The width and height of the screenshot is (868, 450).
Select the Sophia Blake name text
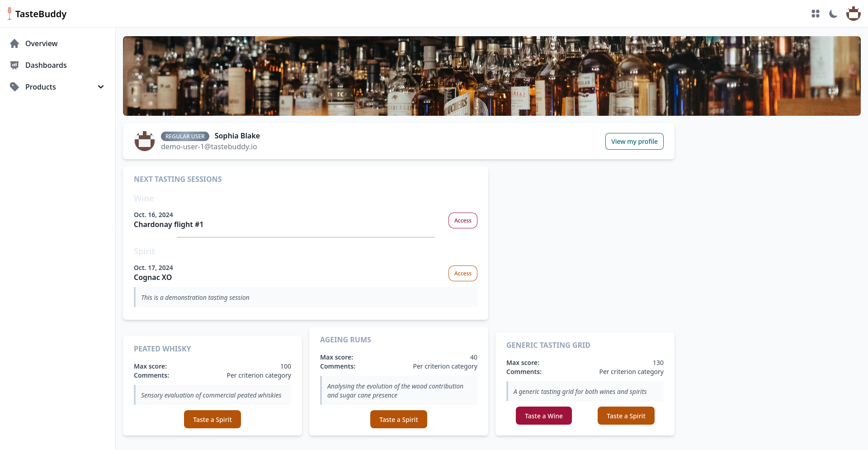pyautogui.click(x=237, y=136)
